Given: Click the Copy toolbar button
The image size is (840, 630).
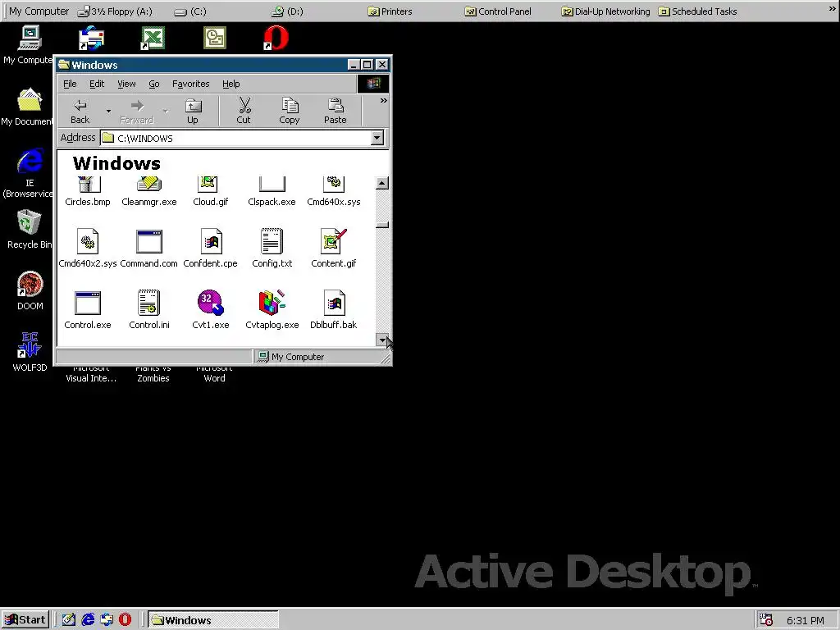Looking at the screenshot, I should (290, 112).
